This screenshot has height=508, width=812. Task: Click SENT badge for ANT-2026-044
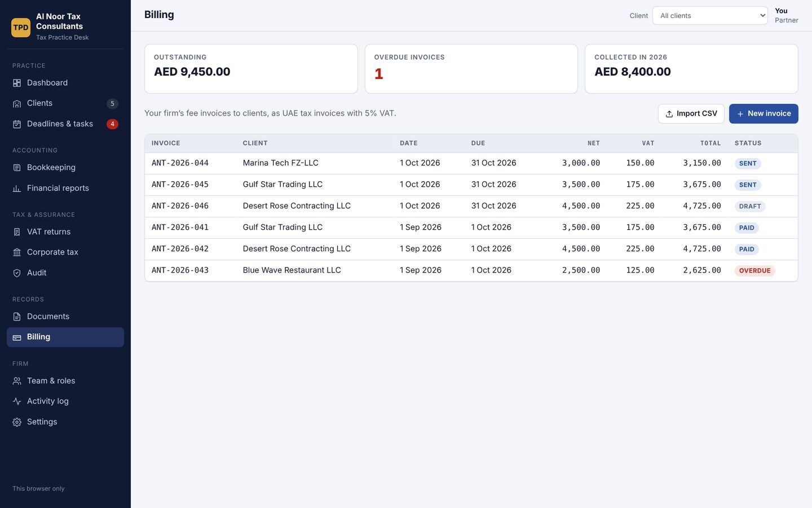tap(748, 164)
